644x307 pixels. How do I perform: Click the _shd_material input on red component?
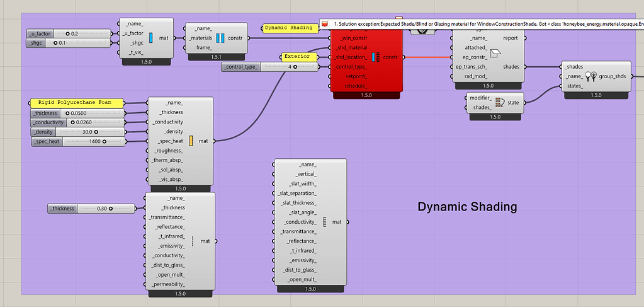351,48
